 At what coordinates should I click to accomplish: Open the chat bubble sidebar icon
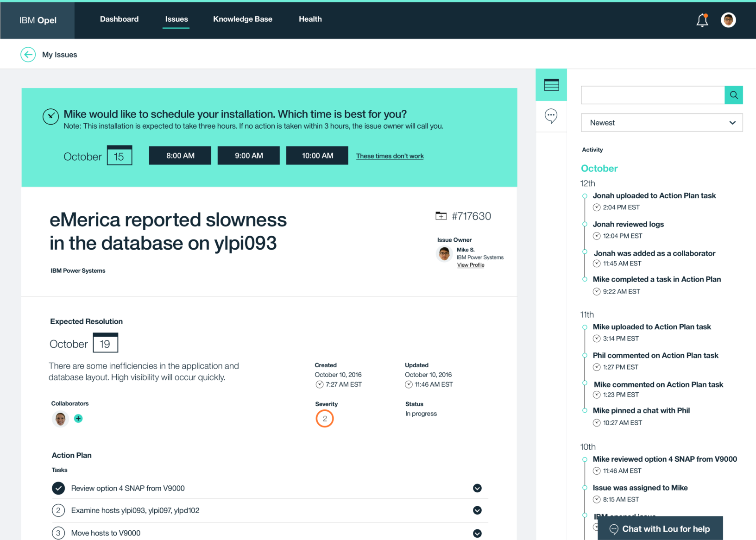click(x=551, y=116)
